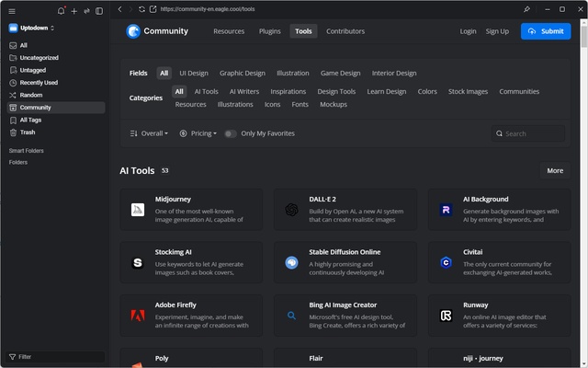Open Untagged in sidebar

click(56, 70)
